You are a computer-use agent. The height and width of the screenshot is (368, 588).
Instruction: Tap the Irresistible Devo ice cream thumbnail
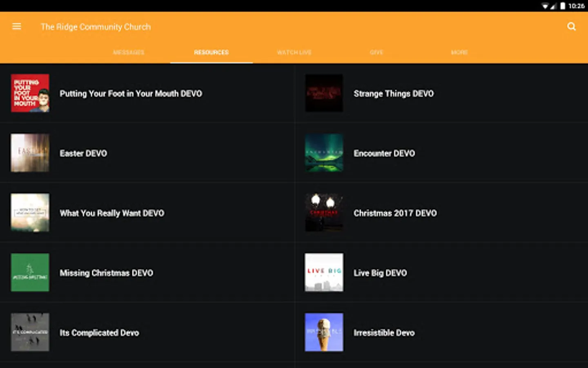tap(324, 332)
